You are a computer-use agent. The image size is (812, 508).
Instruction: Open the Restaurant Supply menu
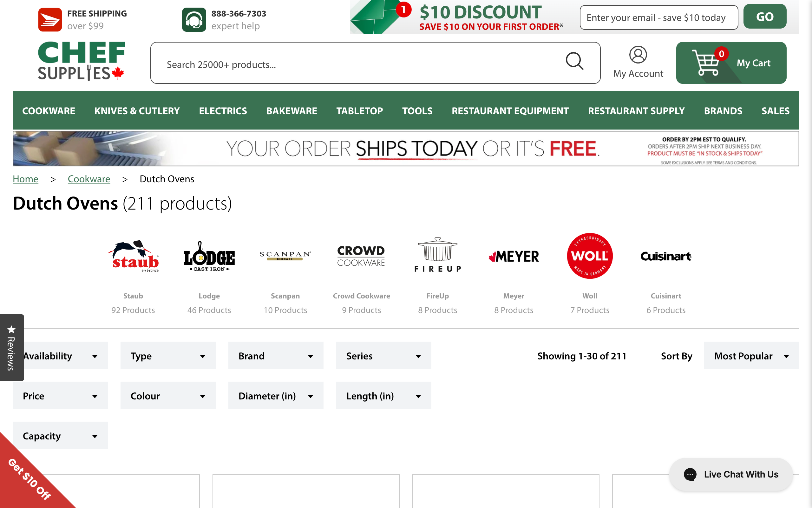pyautogui.click(x=636, y=111)
